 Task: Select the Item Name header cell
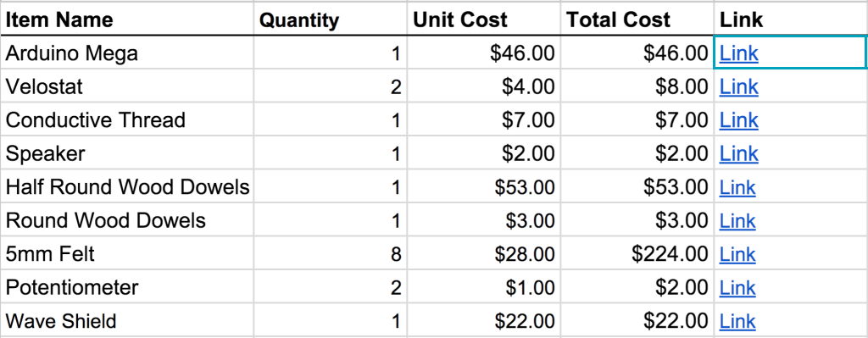pyautogui.click(x=127, y=19)
